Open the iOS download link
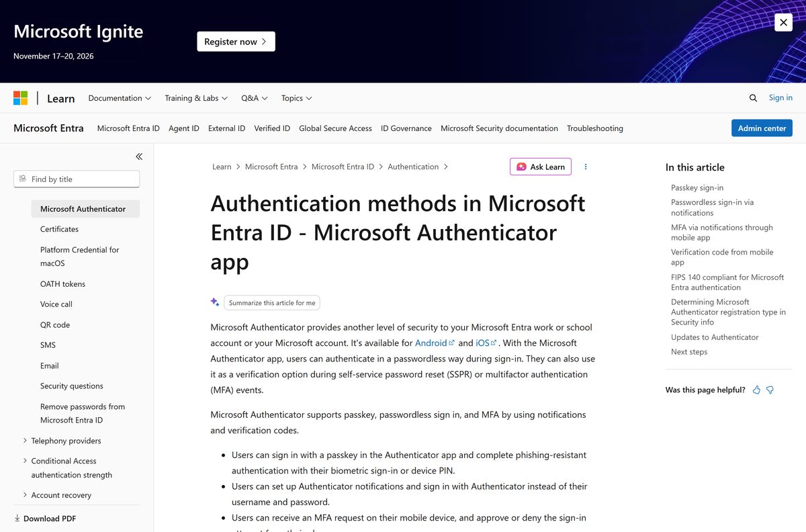 [486, 343]
